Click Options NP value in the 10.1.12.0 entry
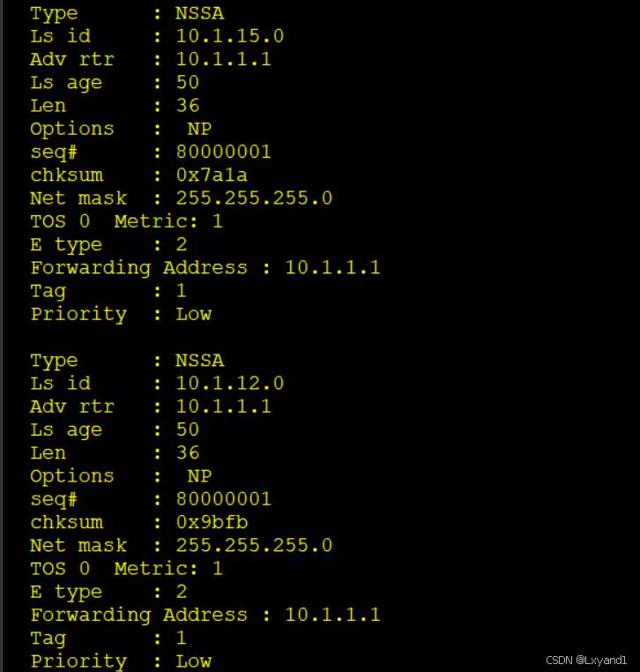Screen dimensions: 640x672 point(199,476)
